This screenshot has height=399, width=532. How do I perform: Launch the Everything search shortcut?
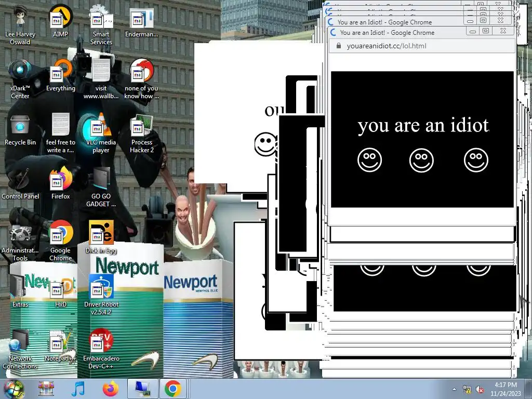click(x=60, y=76)
